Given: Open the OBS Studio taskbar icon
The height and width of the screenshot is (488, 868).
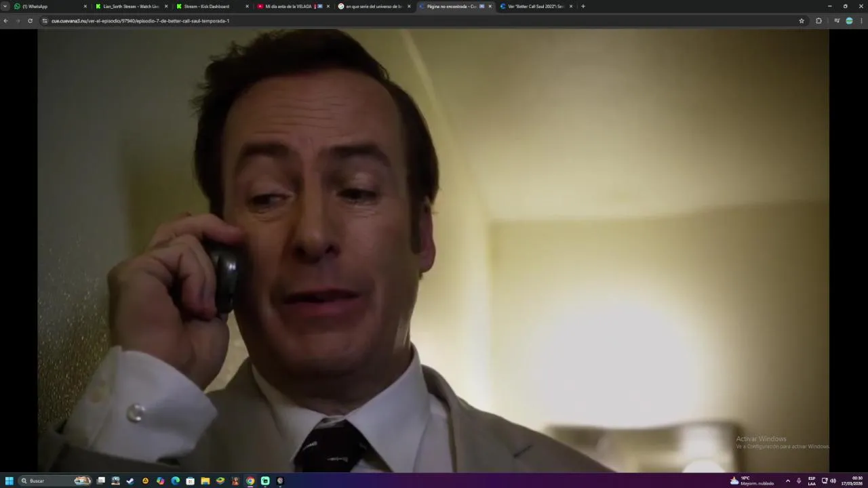Looking at the screenshot, I should tap(280, 481).
